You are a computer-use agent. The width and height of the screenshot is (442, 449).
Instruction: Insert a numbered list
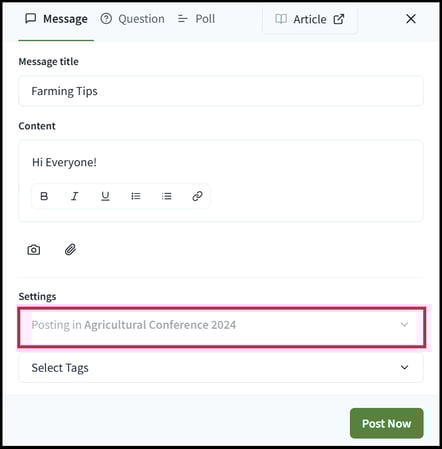pos(166,196)
